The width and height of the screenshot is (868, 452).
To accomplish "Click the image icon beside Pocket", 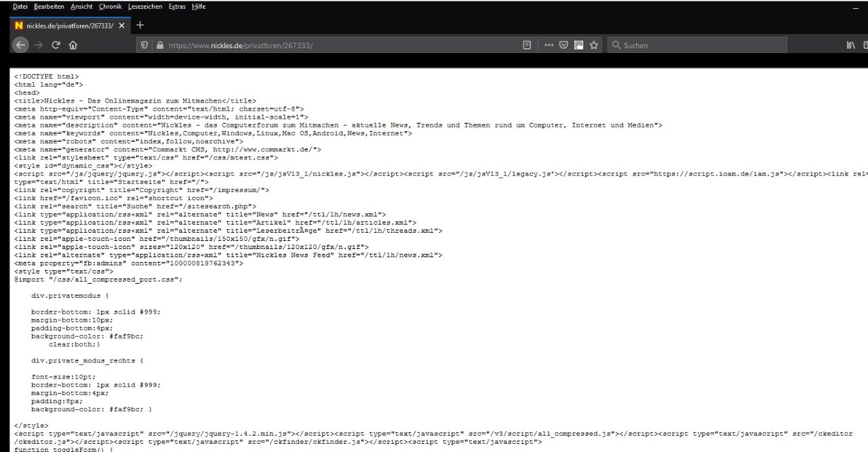I will (x=578, y=45).
